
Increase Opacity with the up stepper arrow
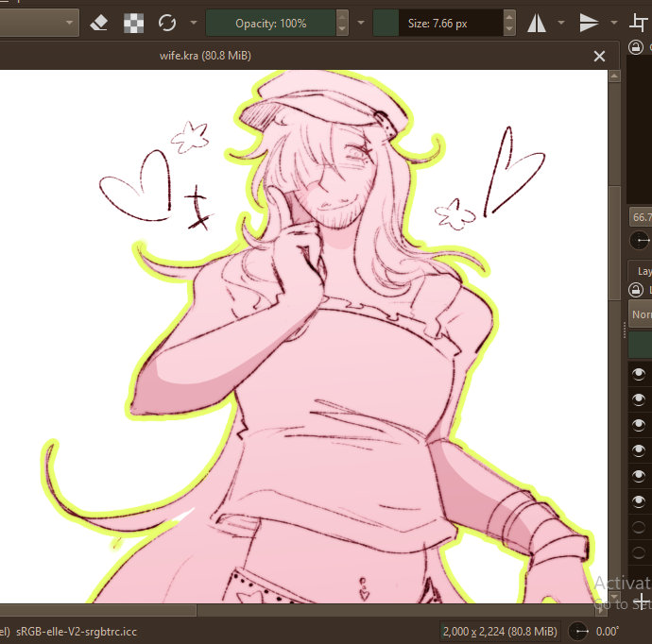342,17
